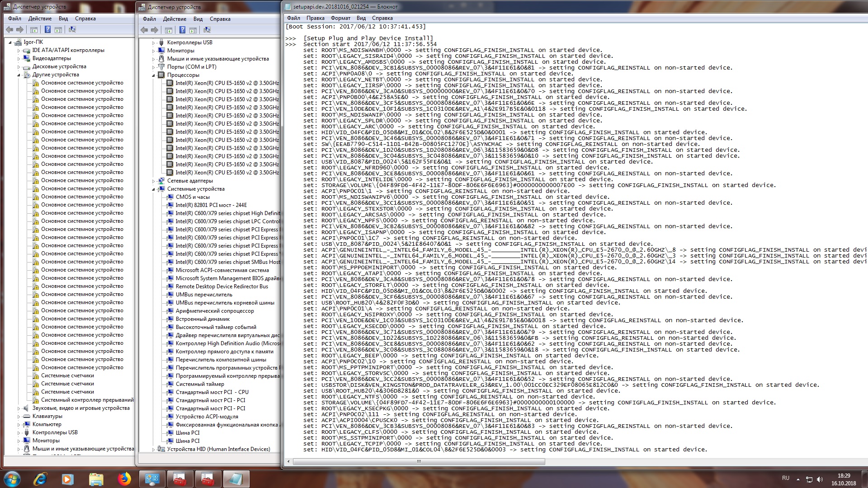Viewport: 868px width, 488px height.
Task: Click scan for hardware changes icon in left window
Action: [72, 30]
